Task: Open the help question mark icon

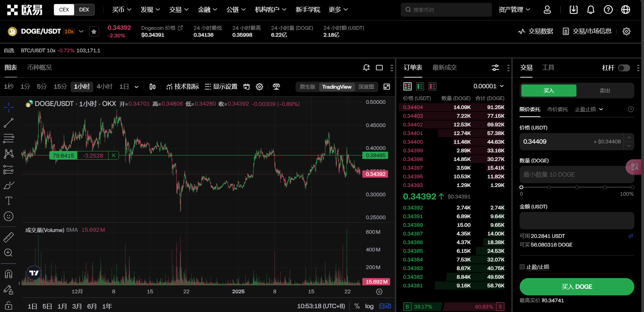Action: [x=608, y=10]
